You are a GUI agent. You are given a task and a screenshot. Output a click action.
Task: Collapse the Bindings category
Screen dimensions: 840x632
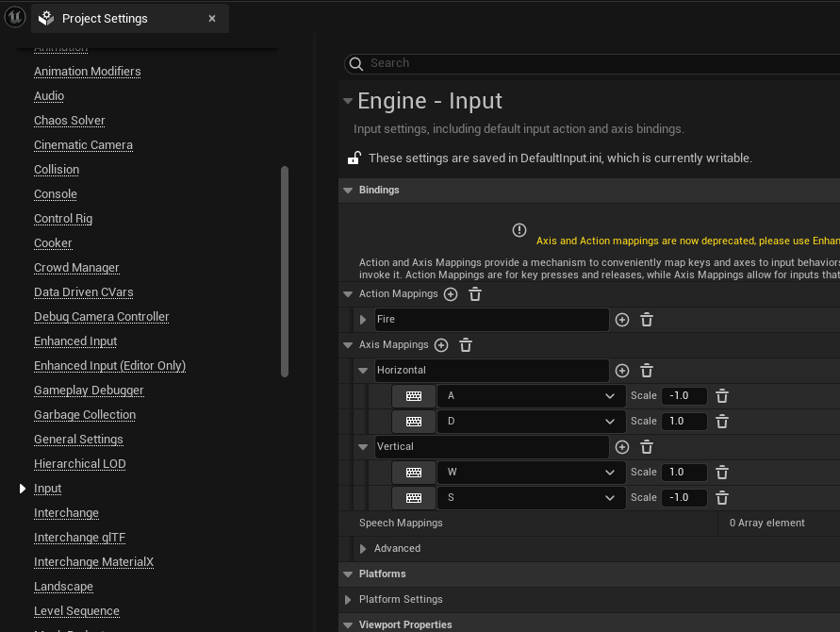(x=348, y=191)
